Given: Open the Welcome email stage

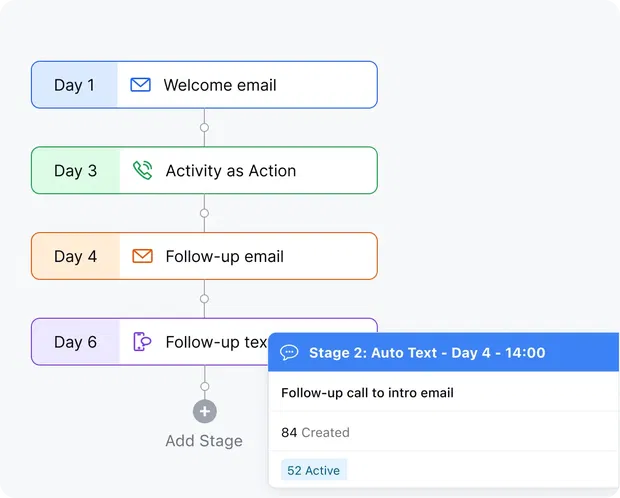Looking at the screenshot, I should coord(220,85).
